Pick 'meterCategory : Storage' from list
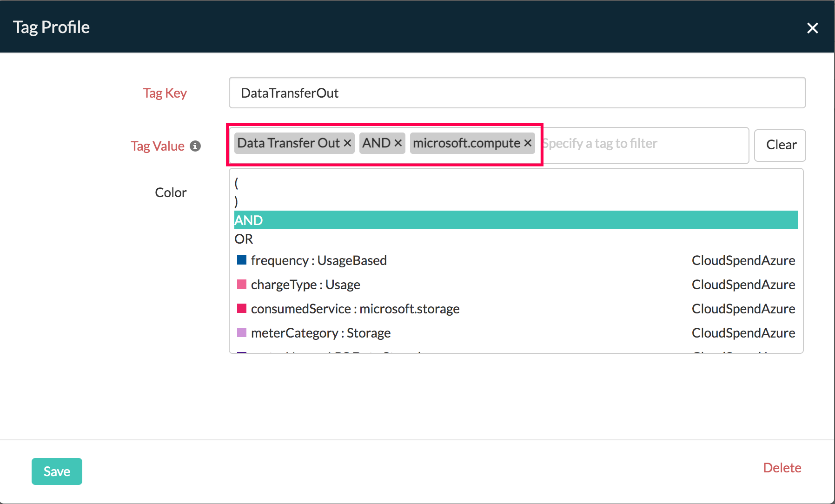The image size is (835, 504). click(321, 333)
